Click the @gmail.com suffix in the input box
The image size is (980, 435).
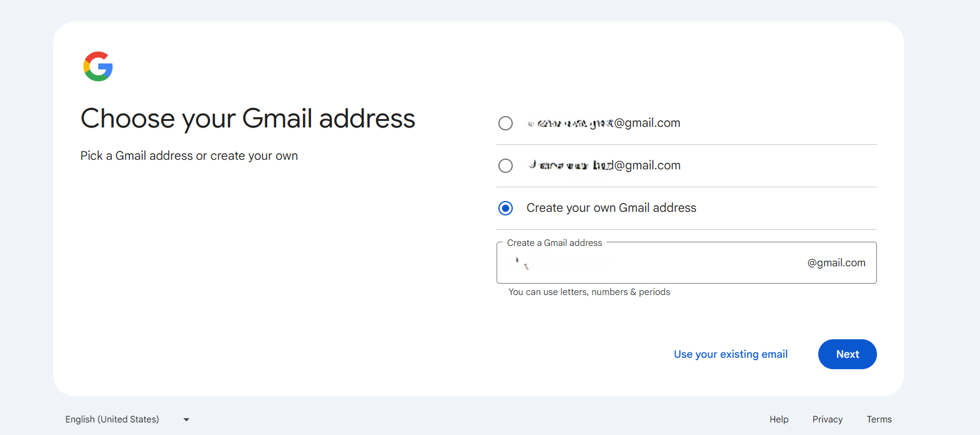point(836,263)
